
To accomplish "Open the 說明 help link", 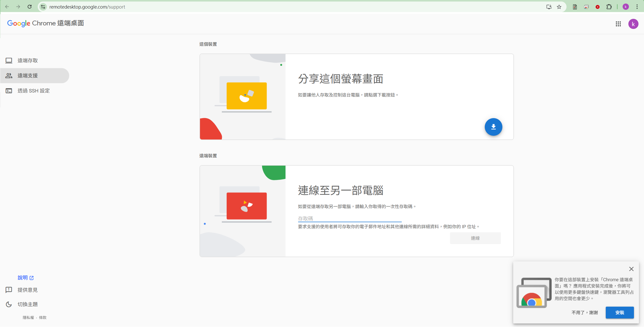I will coord(26,278).
